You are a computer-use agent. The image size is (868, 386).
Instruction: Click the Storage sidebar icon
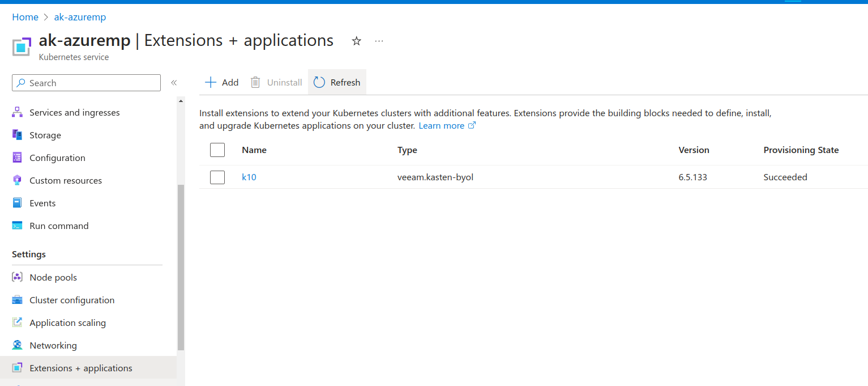point(18,135)
